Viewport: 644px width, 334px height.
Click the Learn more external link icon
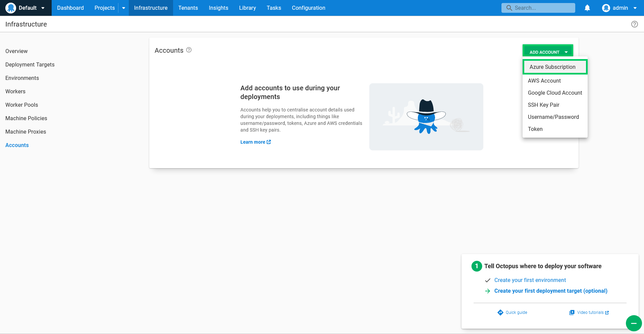(269, 142)
